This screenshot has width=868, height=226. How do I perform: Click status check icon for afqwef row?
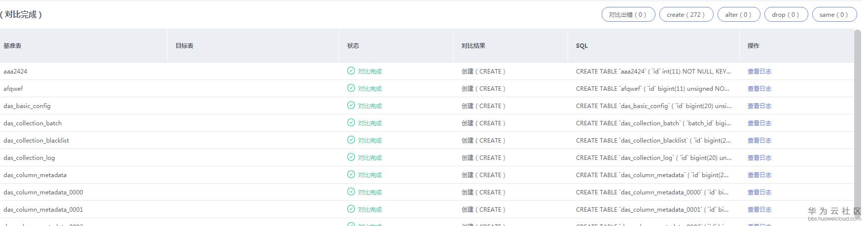click(351, 88)
